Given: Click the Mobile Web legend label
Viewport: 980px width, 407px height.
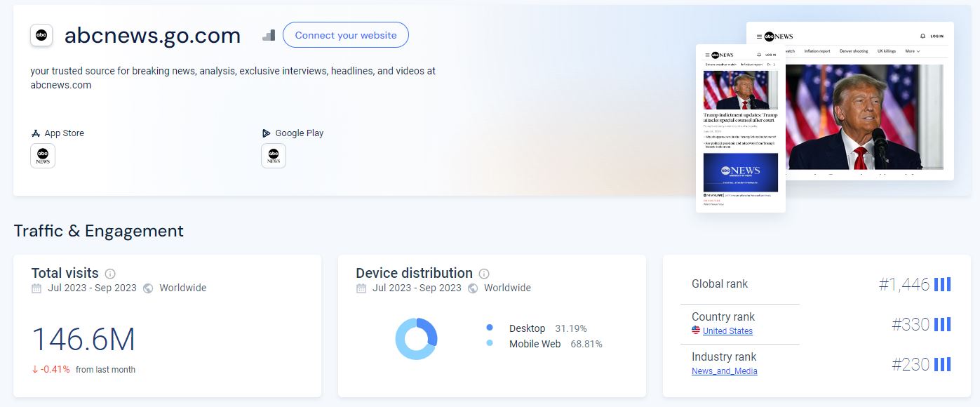Looking at the screenshot, I should point(535,344).
